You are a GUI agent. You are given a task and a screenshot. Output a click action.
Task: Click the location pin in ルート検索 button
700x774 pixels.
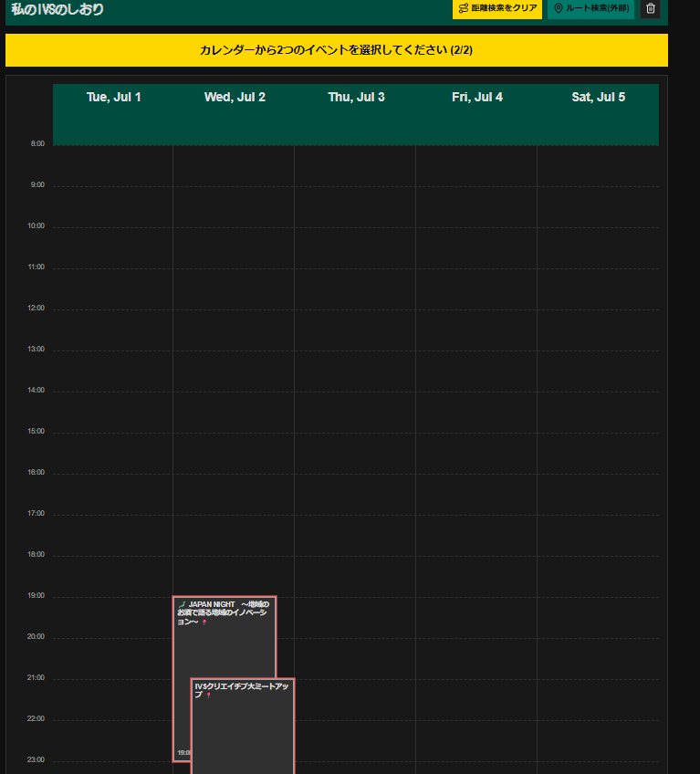tap(559, 8)
